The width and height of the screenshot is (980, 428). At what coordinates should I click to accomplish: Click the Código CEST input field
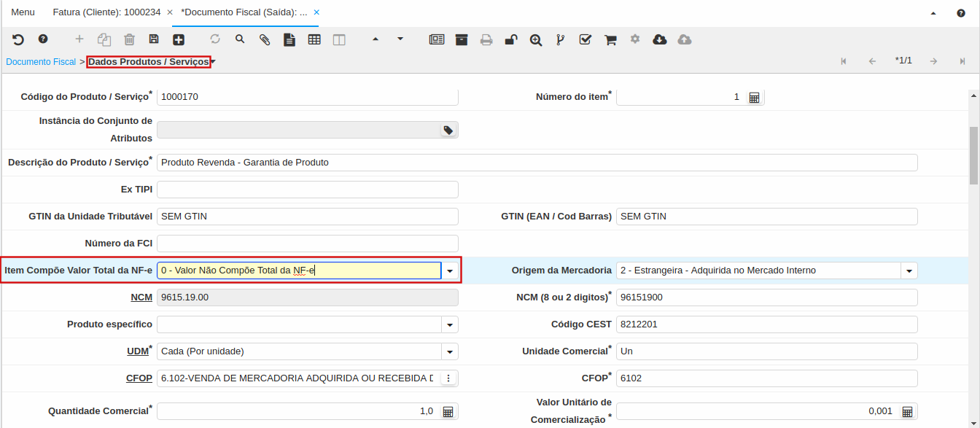tap(766, 324)
